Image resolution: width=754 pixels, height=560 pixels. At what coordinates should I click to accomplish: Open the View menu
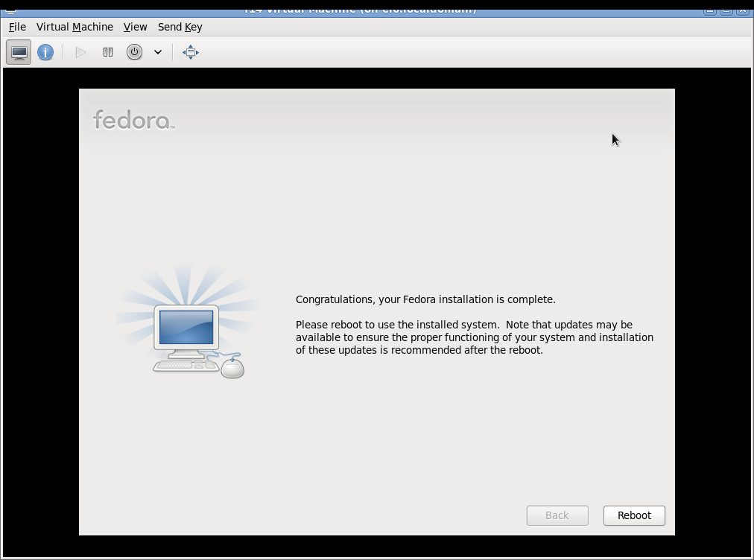click(x=135, y=27)
